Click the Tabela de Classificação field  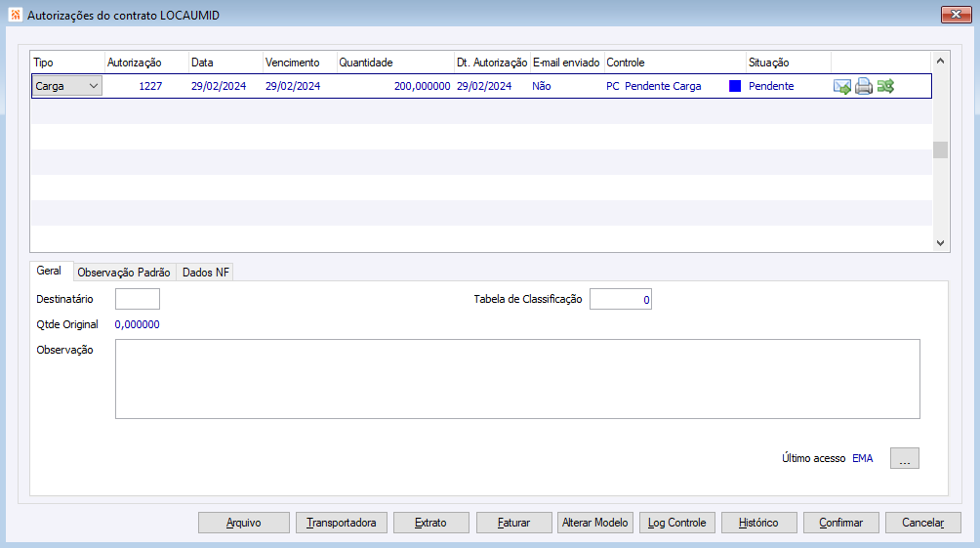point(621,299)
